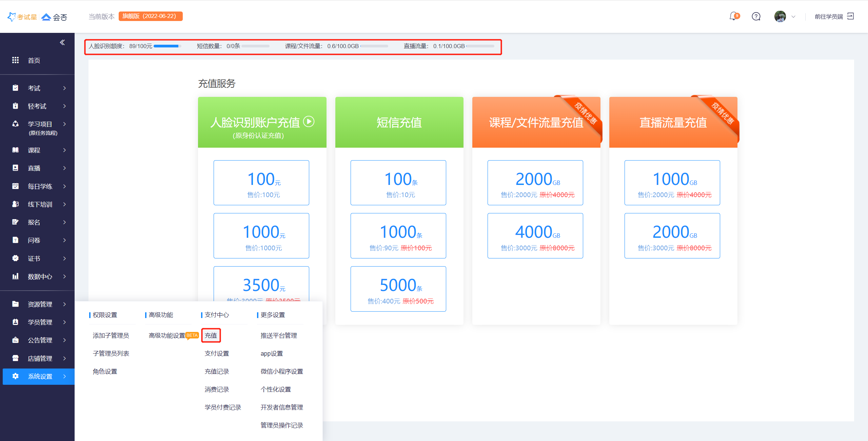
Task: Click the play icon beside 人脸识别账户充值
Action: (309, 121)
